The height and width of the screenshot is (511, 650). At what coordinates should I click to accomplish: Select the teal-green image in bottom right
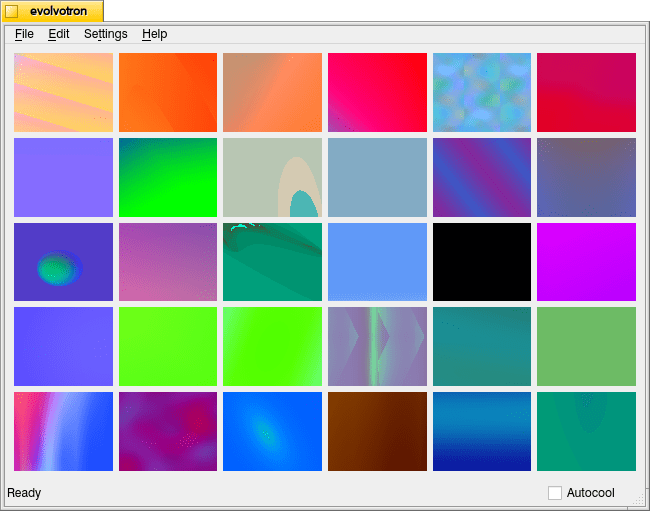pyautogui.click(x=586, y=431)
